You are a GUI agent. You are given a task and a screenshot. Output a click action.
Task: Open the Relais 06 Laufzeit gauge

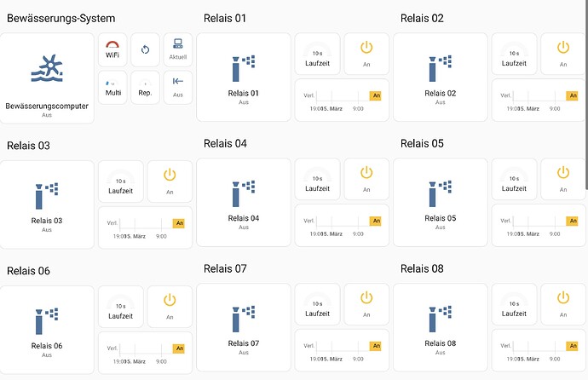(121, 307)
